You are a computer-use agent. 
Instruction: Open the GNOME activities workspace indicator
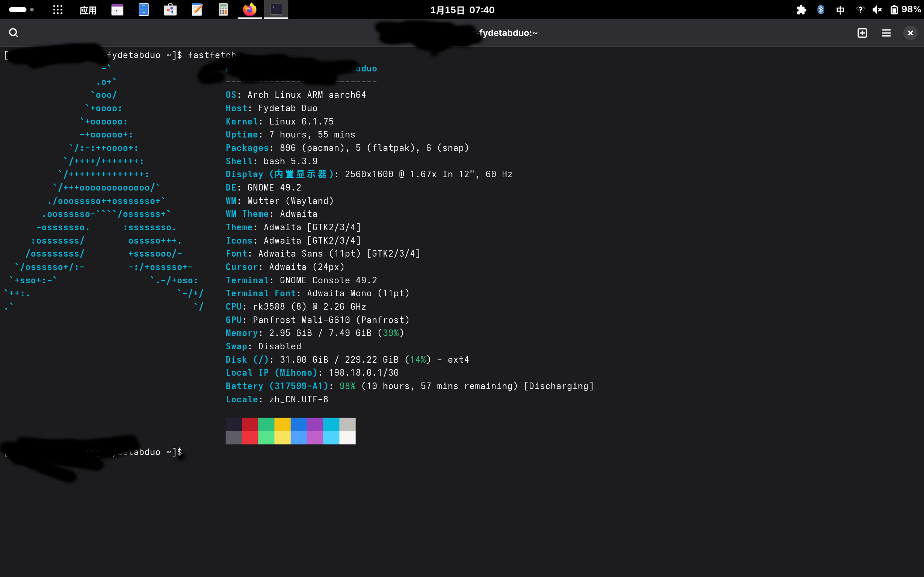pyautogui.click(x=21, y=9)
